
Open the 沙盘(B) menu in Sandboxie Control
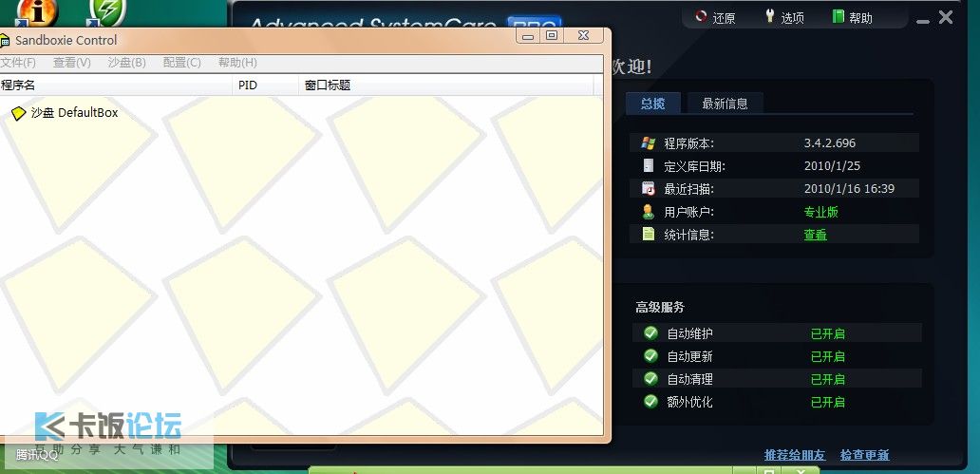click(127, 63)
